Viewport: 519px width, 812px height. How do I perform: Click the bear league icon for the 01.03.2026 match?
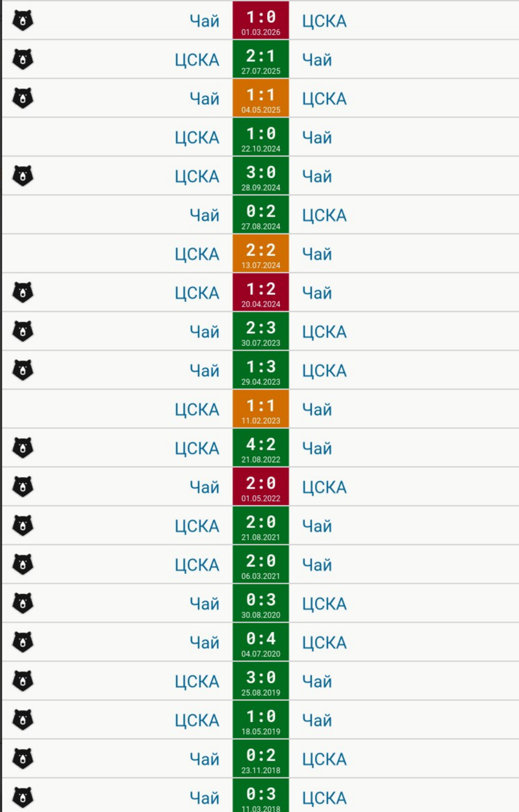click(x=23, y=21)
